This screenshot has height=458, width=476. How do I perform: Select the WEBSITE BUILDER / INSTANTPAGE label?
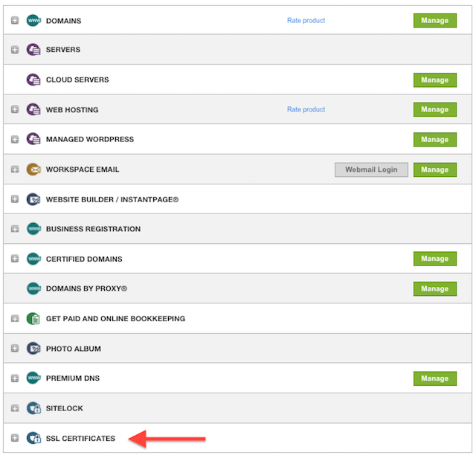click(x=112, y=199)
